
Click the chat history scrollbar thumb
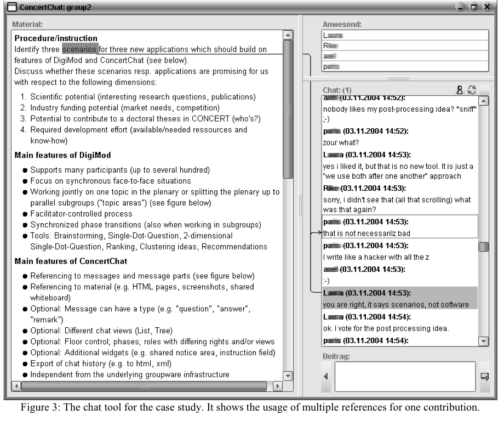click(x=483, y=247)
